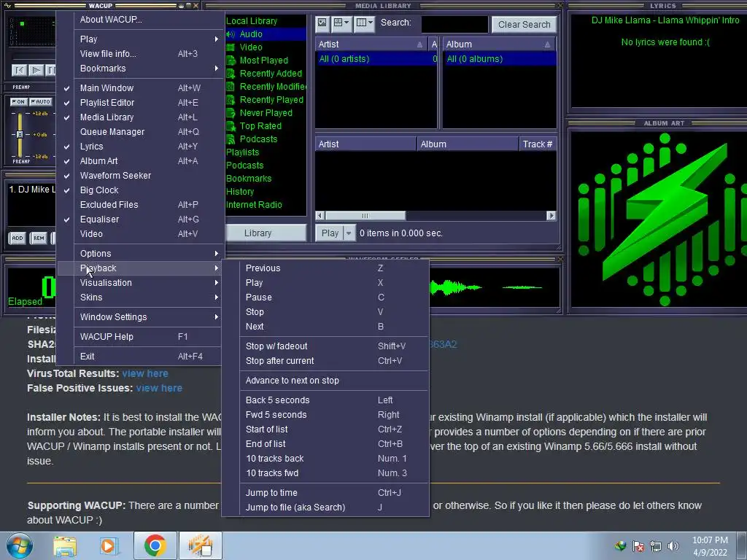Open False Positive Issues view here link
This screenshot has height=560, width=747.
pos(159,389)
